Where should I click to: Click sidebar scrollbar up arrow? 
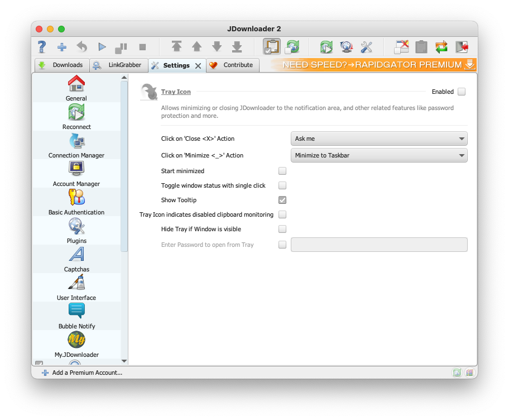pos(124,77)
